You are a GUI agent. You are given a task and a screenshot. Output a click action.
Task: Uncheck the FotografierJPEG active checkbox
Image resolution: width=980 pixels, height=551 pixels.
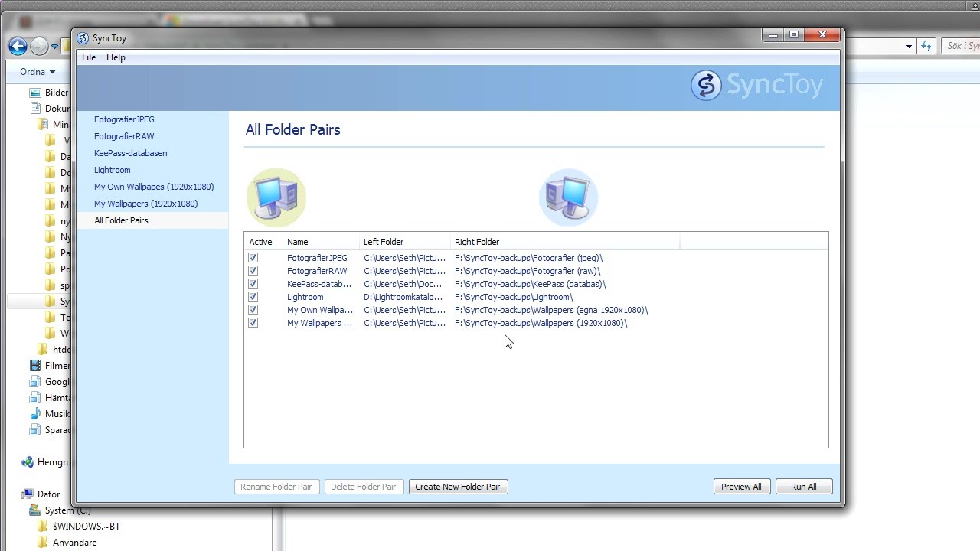(253, 258)
